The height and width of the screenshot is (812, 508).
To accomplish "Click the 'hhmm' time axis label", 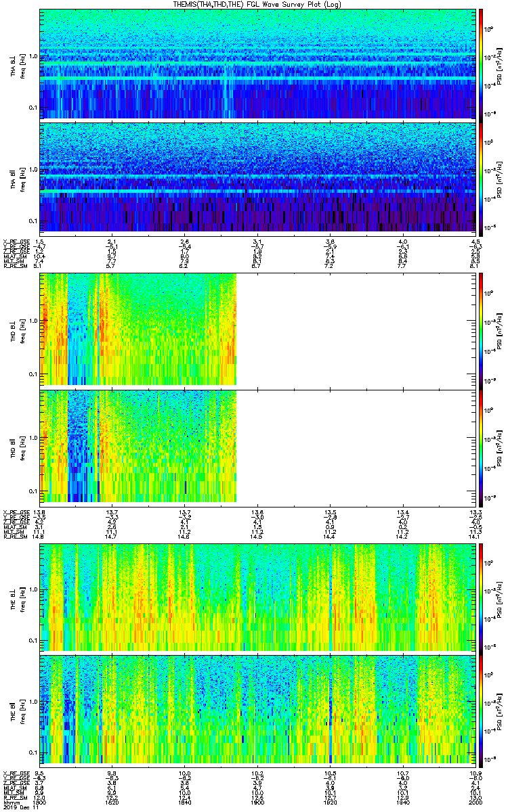I will click(11, 802).
